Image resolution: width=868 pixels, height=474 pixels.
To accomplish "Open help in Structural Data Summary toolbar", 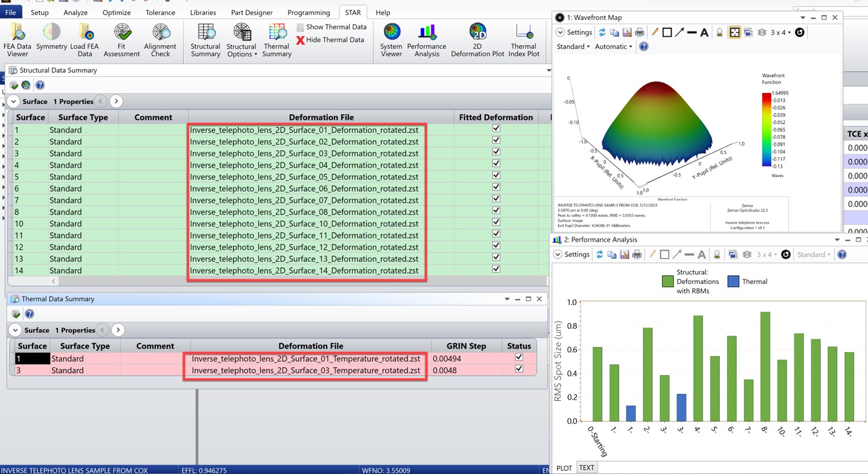I will point(40,85).
